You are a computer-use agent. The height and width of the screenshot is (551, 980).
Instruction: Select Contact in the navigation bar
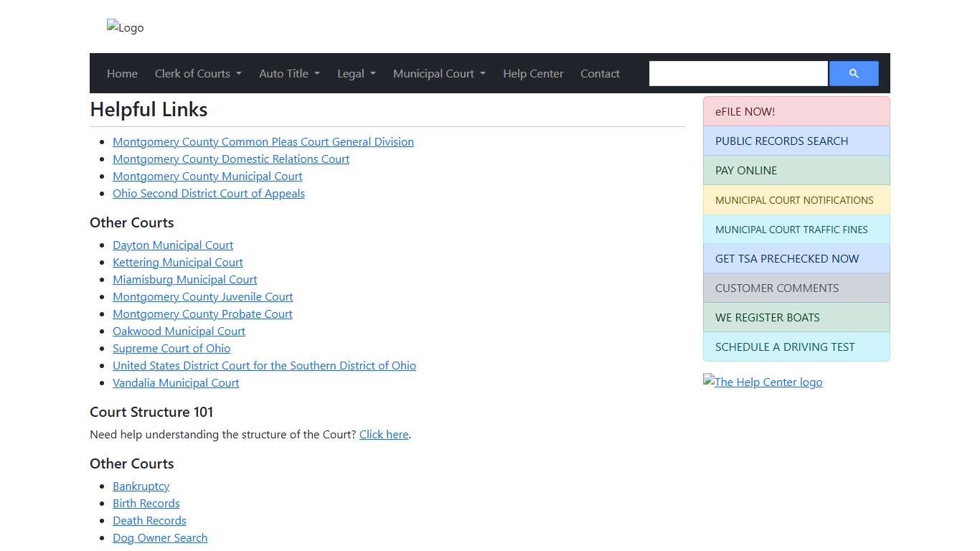tap(600, 73)
